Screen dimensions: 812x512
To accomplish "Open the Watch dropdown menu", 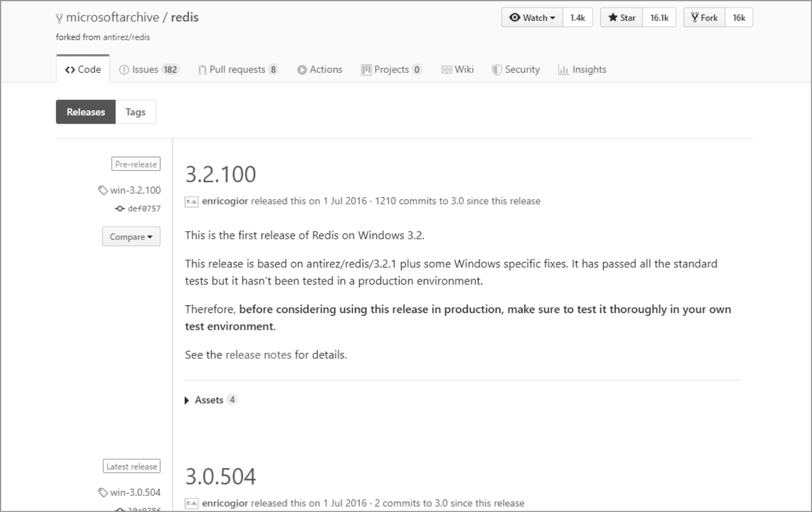I will pos(532,18).
